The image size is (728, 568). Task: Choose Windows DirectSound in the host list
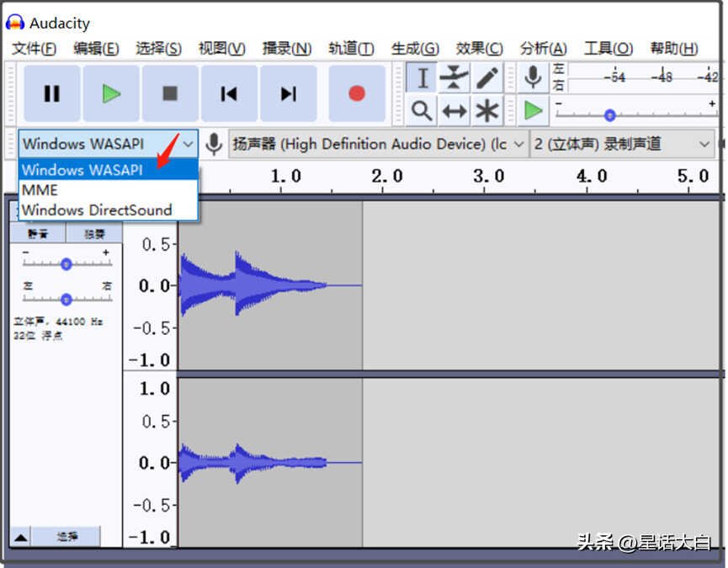point(109,210)
